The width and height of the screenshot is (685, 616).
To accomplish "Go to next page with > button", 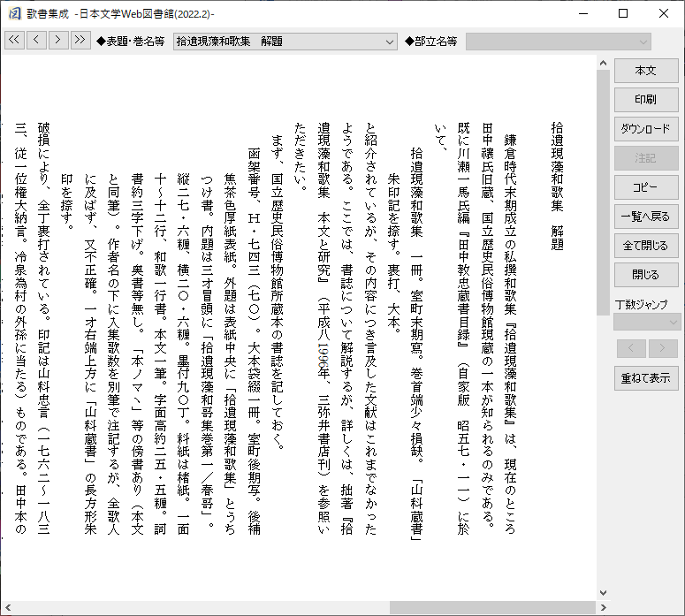I will pos(58,40).
